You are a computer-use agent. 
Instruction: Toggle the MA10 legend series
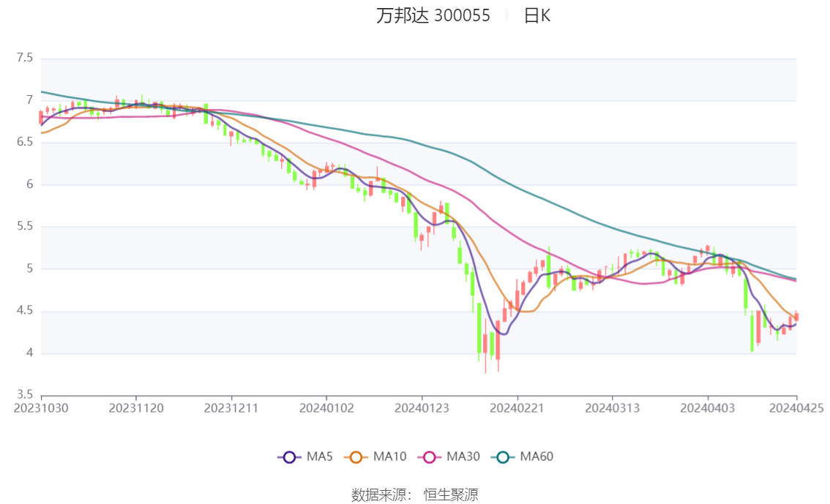[375, 457]
